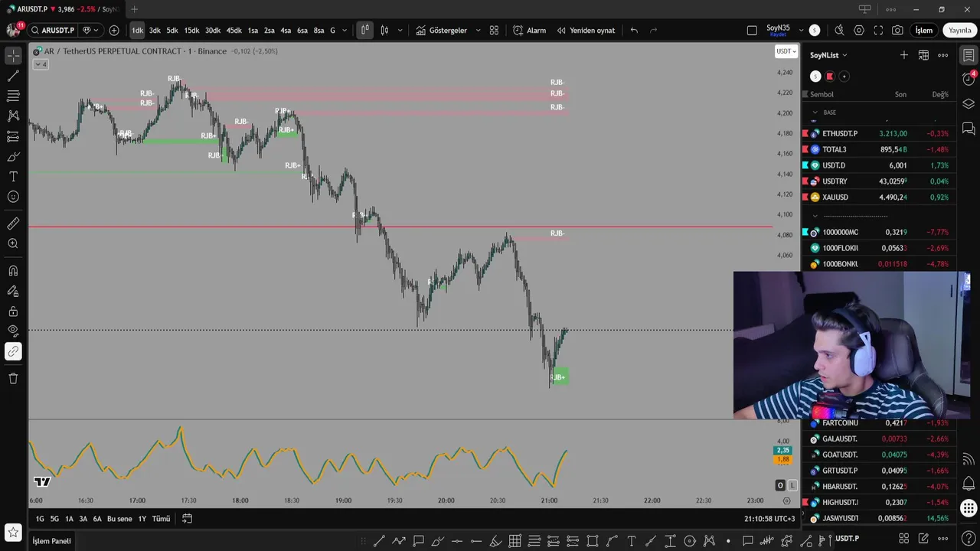Viewport: 980px width, 551px height.
Task: Select the crosshair cursor tool
Action: (13, 56)
